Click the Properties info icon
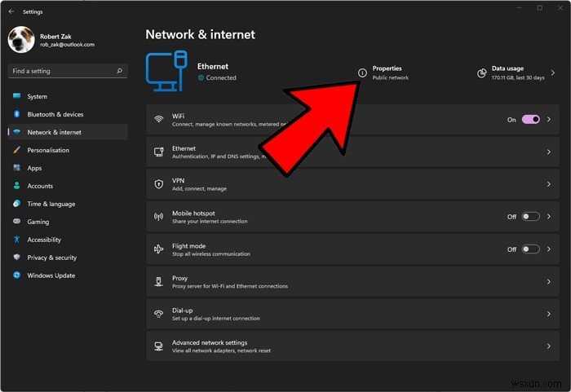Screen dimensions: 571x392 point(362,73)
